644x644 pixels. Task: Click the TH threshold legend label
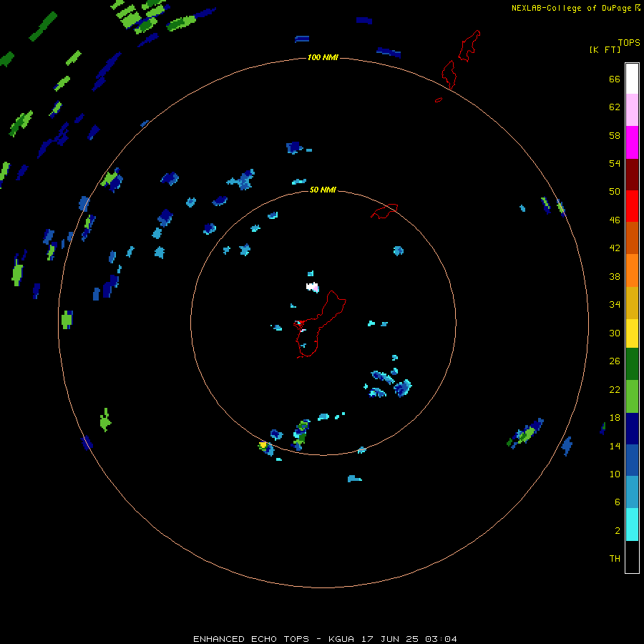[x=615, y=559]
